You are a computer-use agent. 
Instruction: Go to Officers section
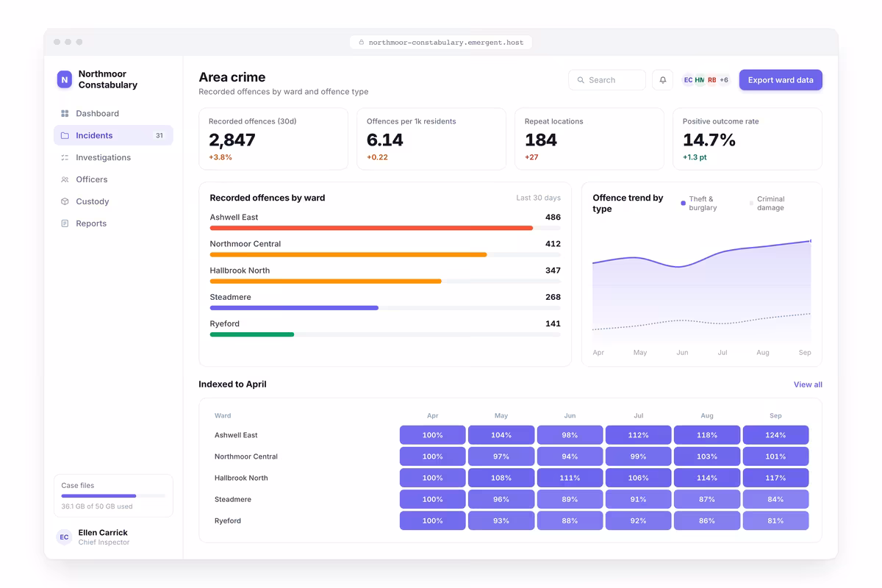(x=113, y=179)
